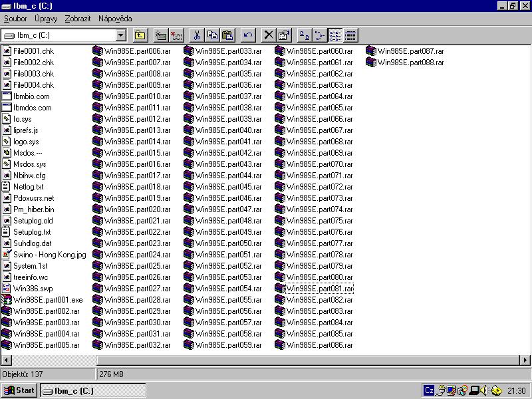Click the Properties toolbar icon
Viewport: 532px width, 399px height.
[284, 35]
